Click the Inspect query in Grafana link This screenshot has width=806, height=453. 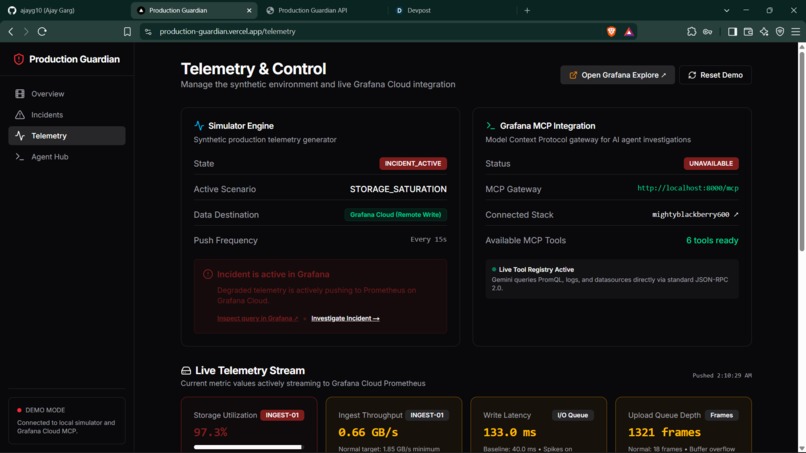pos(258,318)
